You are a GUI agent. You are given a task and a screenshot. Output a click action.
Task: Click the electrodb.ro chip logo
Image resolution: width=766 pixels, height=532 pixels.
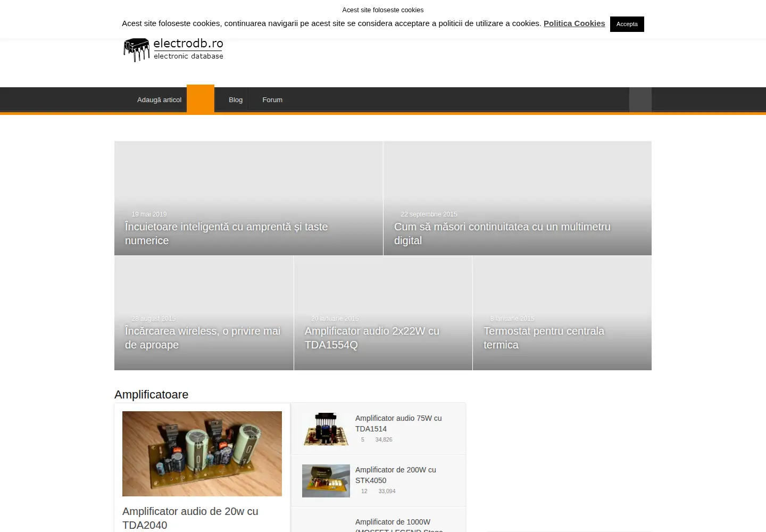pyautogui.click(x=173, y=50)
